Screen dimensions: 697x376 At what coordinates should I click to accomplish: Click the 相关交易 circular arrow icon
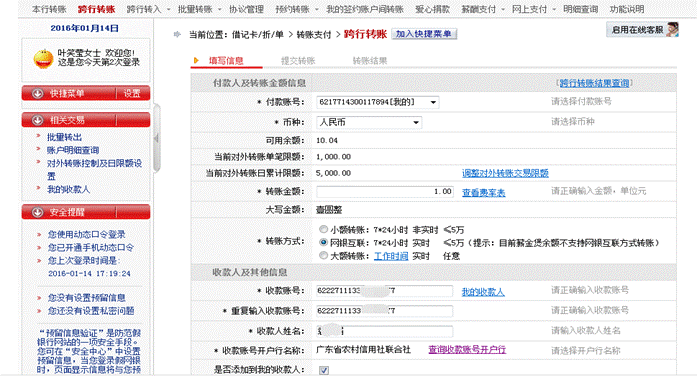(38, 120)
